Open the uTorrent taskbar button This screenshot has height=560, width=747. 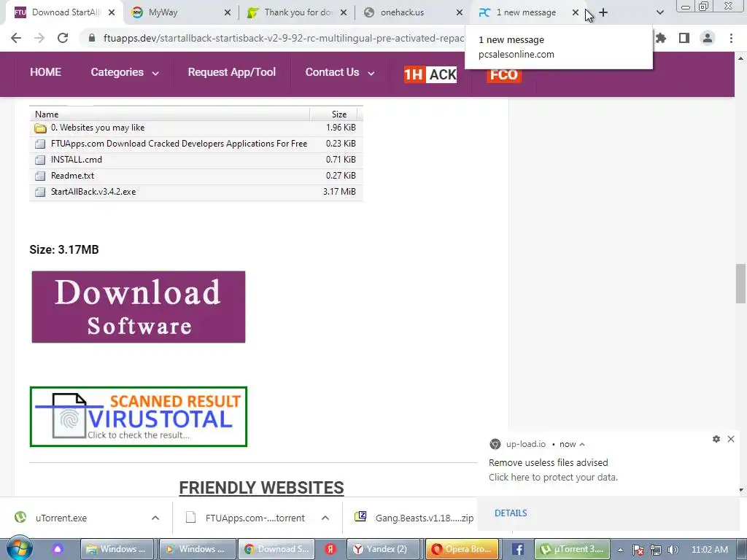click(x=572, y=549)
